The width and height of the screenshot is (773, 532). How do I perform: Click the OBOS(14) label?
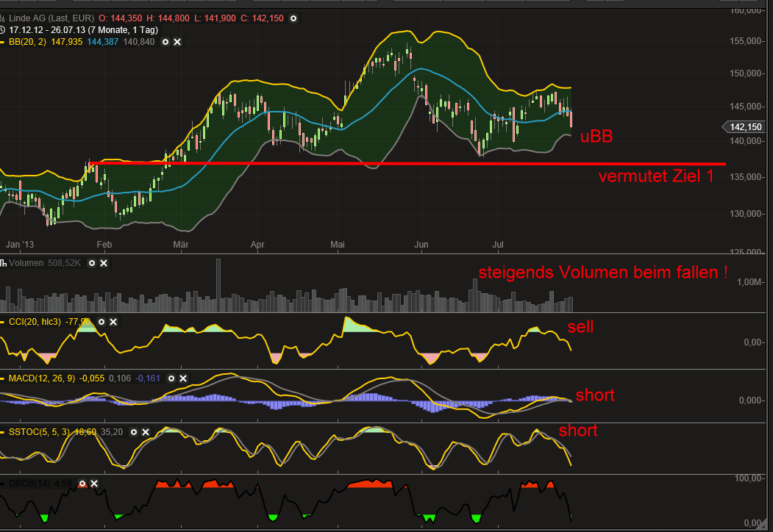tap(29, 484)
